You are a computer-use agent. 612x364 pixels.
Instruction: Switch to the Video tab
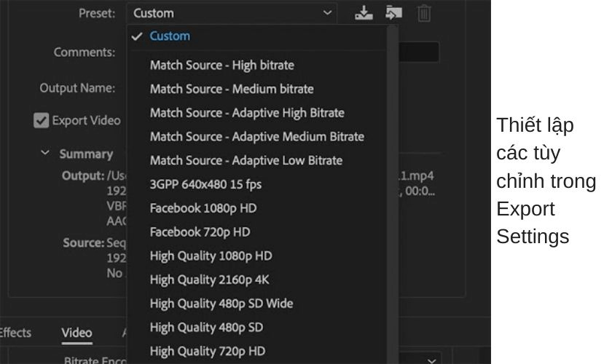click(x=76, y=333)
